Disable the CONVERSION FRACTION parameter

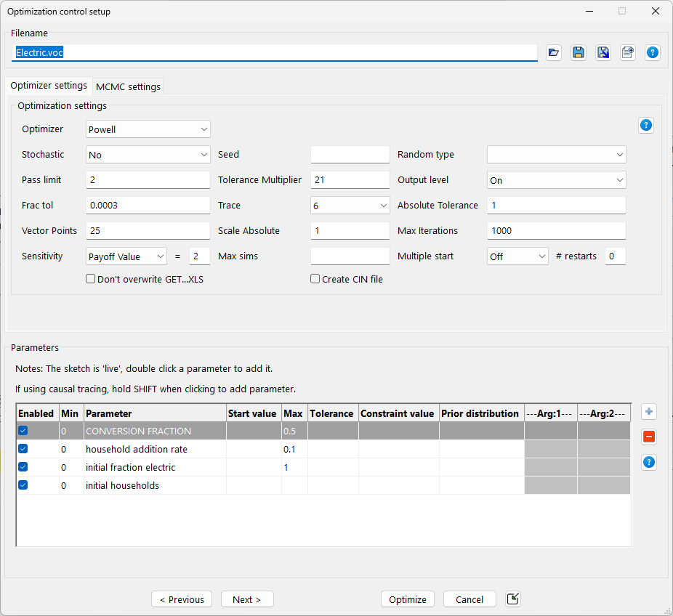(23, 430)
